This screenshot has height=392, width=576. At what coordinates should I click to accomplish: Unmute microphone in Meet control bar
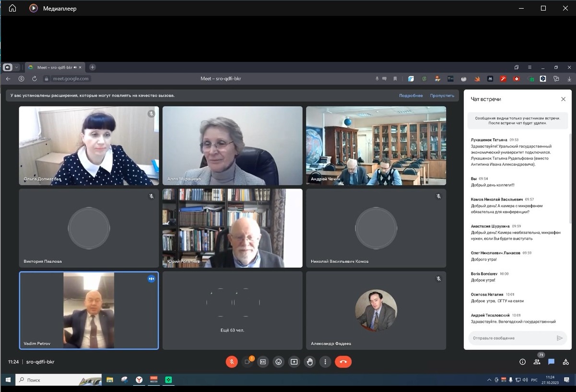tap(232, 362)
